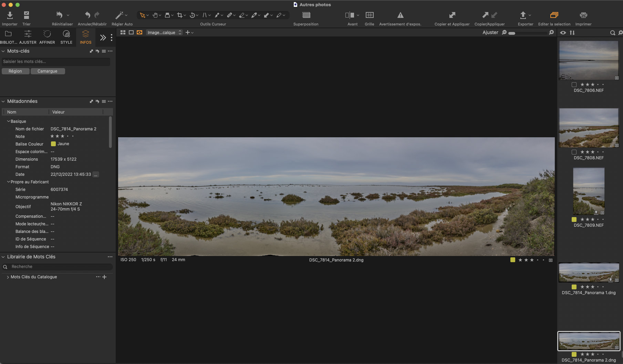Select the healing bandage tool
623x364 pixels.
[x=229, y=15]
